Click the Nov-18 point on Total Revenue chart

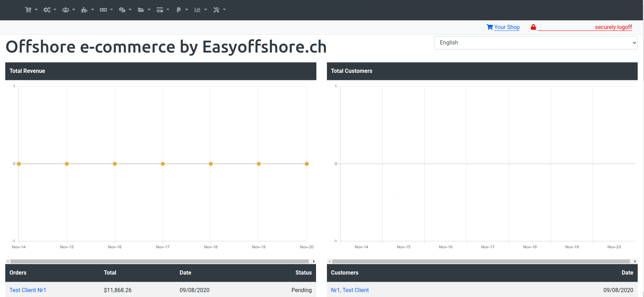[x=211, y=164]
